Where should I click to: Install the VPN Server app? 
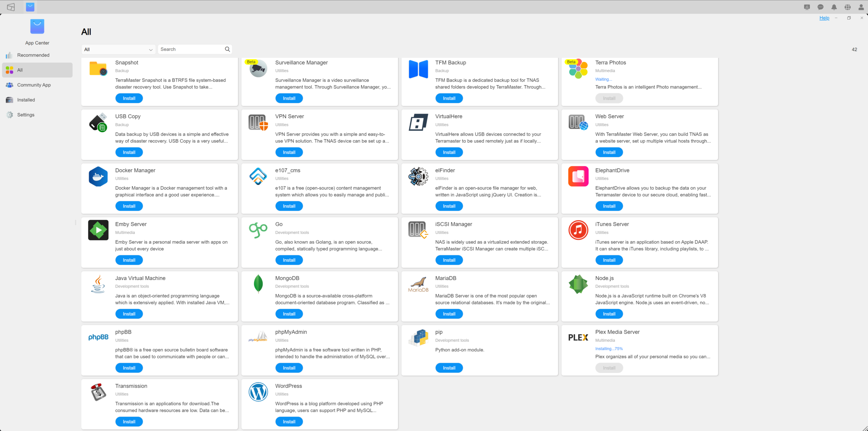pyautogui.click(x=289, y=152)
